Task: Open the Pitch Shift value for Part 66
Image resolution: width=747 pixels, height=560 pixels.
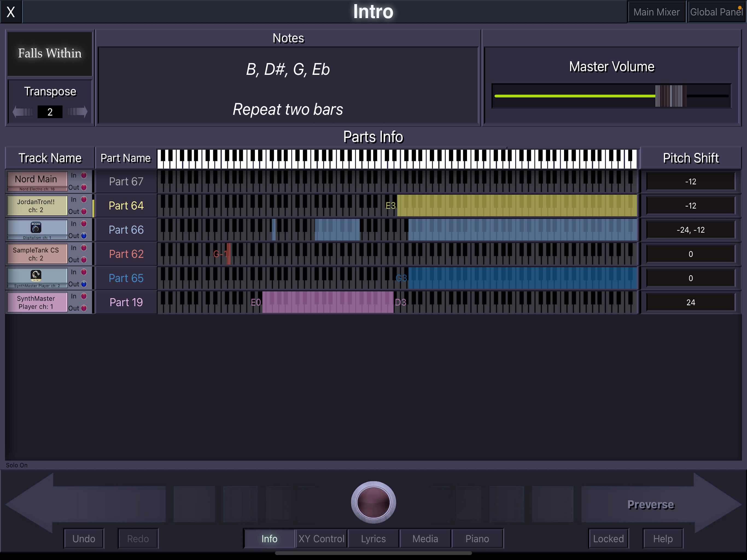Action: [690, 230]
